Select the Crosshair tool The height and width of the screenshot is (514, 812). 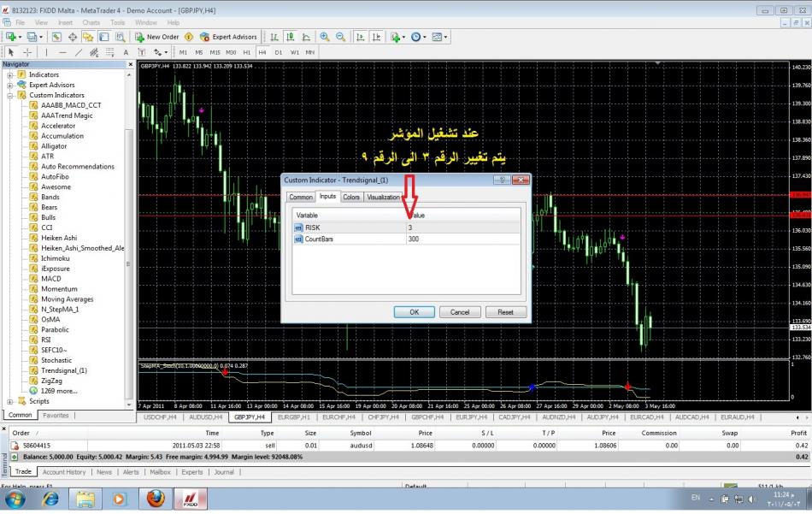[x=27, y=52]
